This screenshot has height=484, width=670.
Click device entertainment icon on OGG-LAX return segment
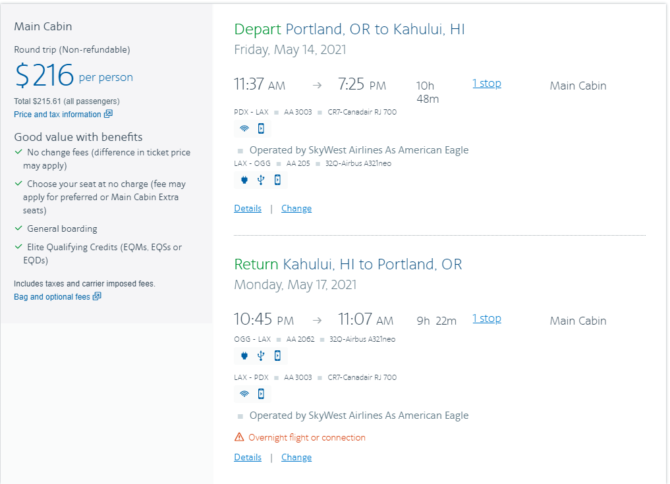278,356
